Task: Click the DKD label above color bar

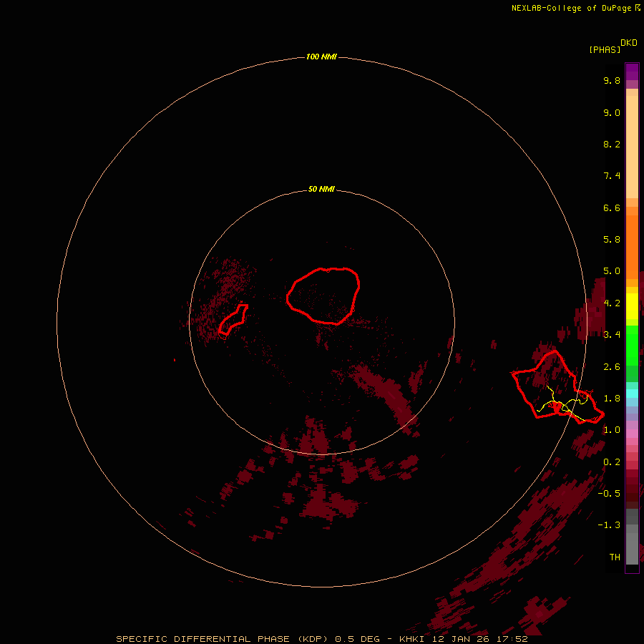Action: tap(628, 43)
